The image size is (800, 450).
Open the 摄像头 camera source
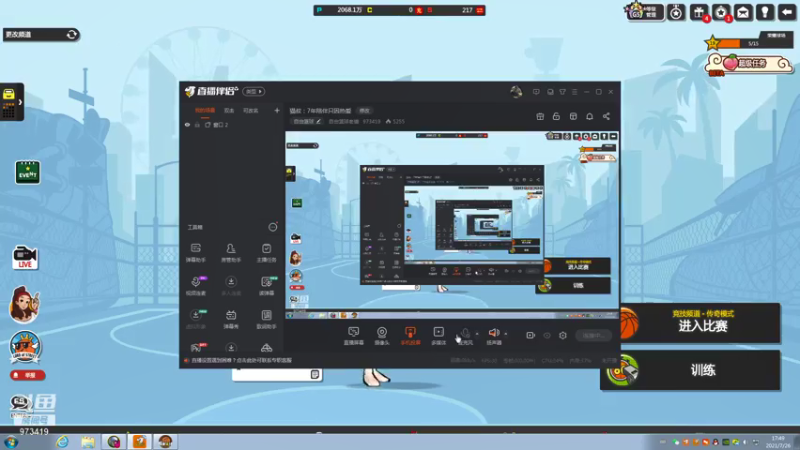tap(382, 336)
